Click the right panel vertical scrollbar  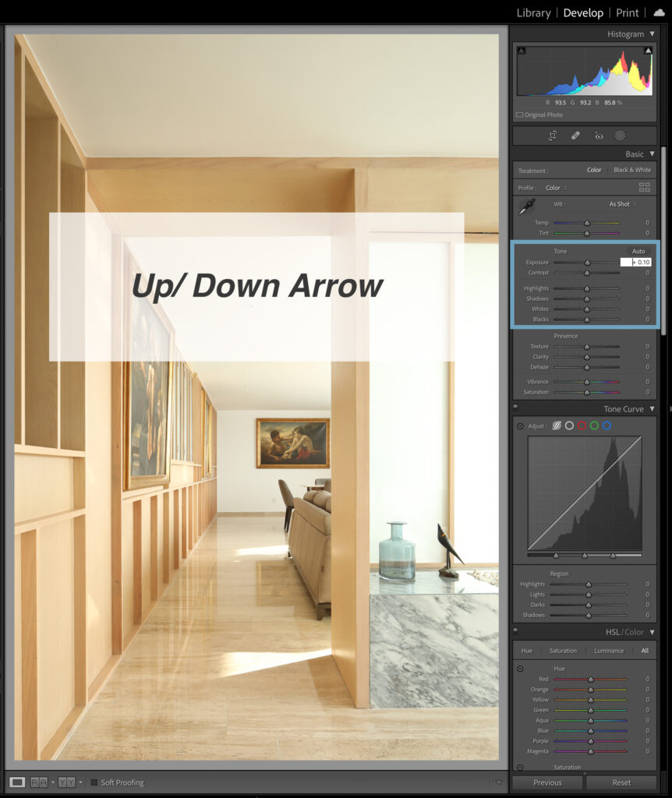click(x=663, y=241)
